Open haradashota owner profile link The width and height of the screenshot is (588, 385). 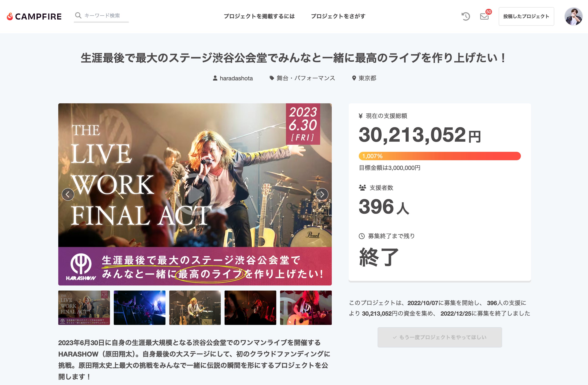pos(236,78)
